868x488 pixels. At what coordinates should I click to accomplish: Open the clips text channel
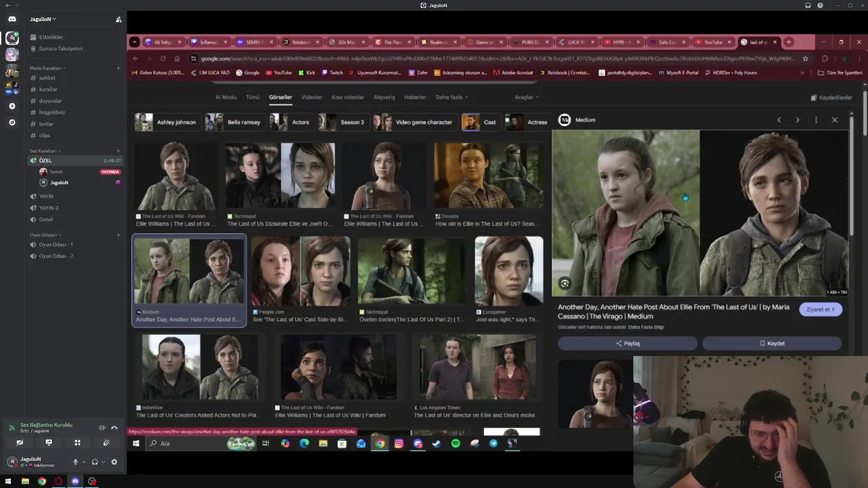tap(44, 136)
